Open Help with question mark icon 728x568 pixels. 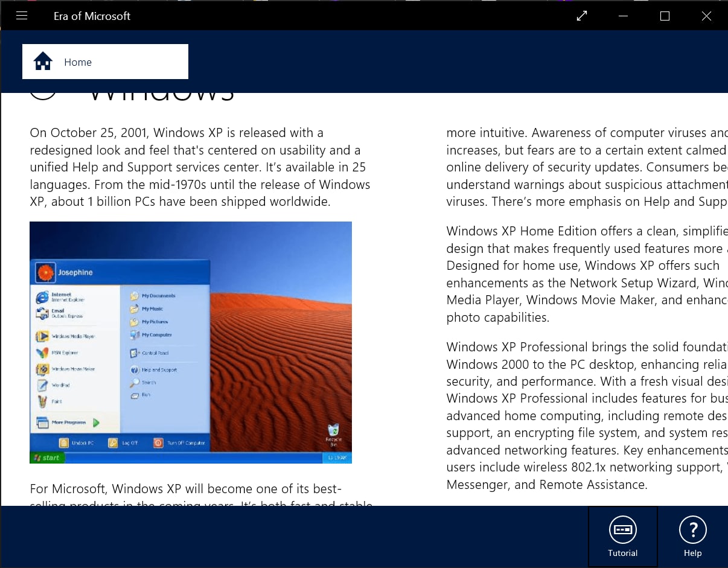693,537
